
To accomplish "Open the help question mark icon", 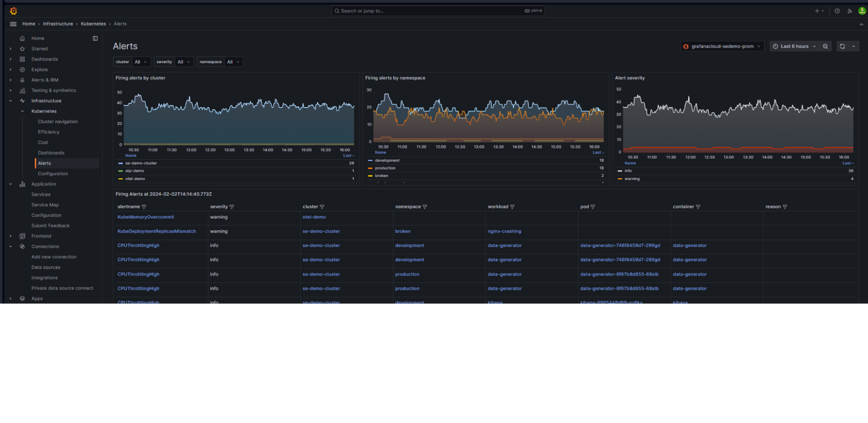I will [838, 11].
